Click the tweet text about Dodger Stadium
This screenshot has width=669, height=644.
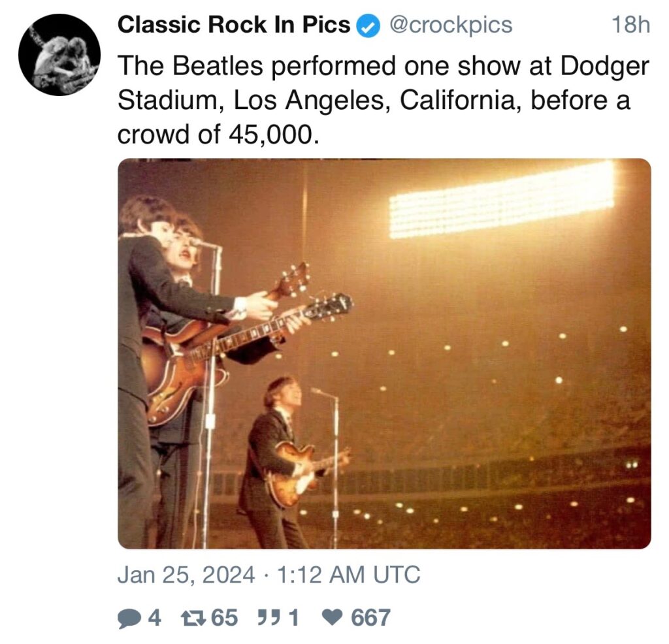coord(383,100)
